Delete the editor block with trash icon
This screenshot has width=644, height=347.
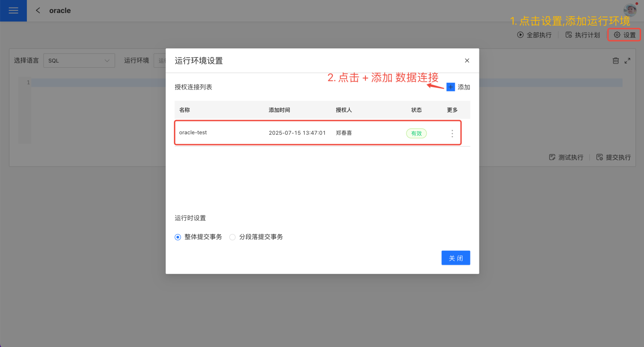coord(616,60)
